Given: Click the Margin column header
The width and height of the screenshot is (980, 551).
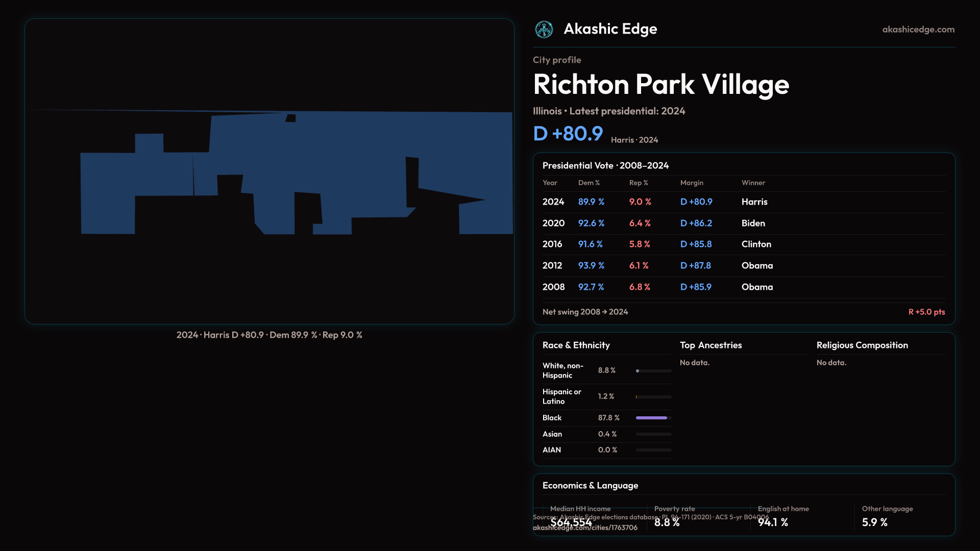Looking at the screenshot, I should 691,183.
